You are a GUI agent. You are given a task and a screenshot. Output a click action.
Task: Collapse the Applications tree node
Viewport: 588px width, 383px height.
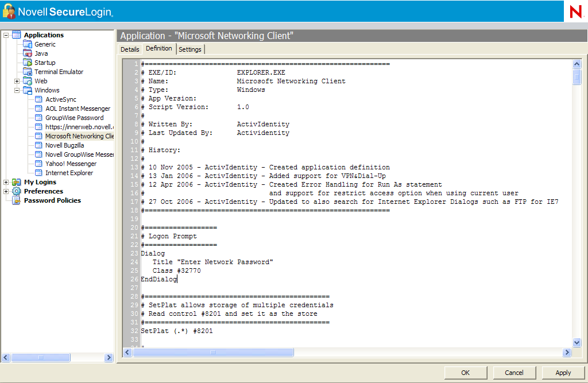coord(6,35)
